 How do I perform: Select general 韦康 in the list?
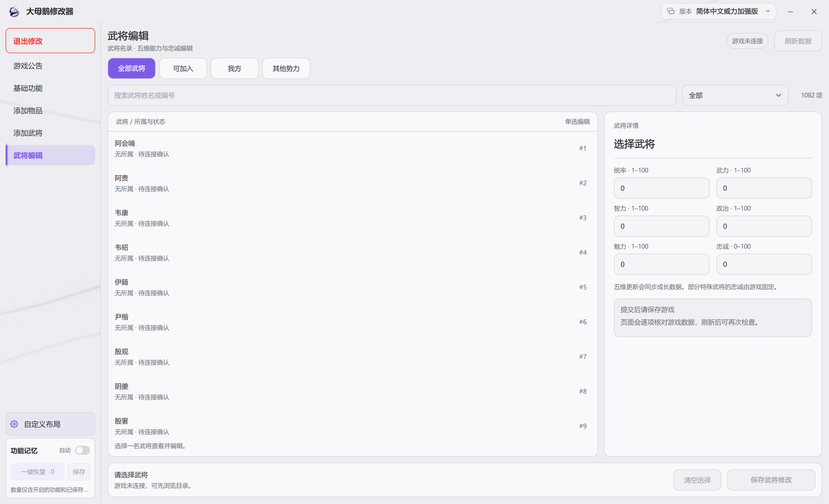pos(353,218)
